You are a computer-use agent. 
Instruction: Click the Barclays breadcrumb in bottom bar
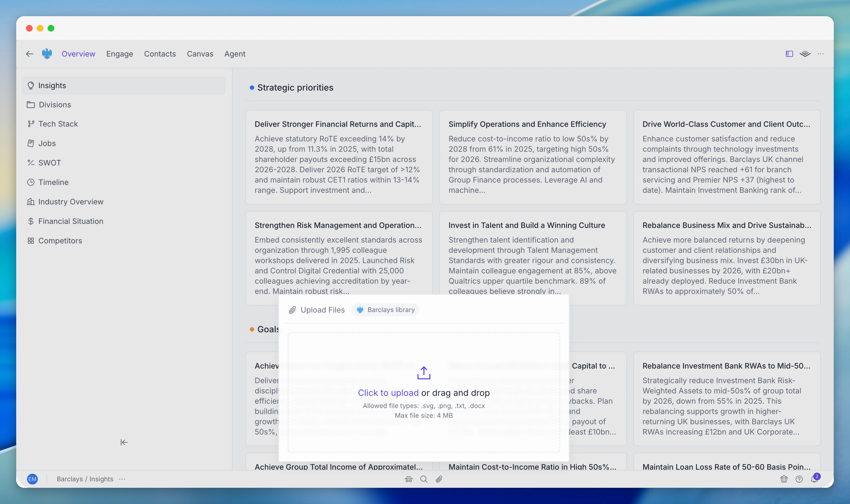pos(69,479)
